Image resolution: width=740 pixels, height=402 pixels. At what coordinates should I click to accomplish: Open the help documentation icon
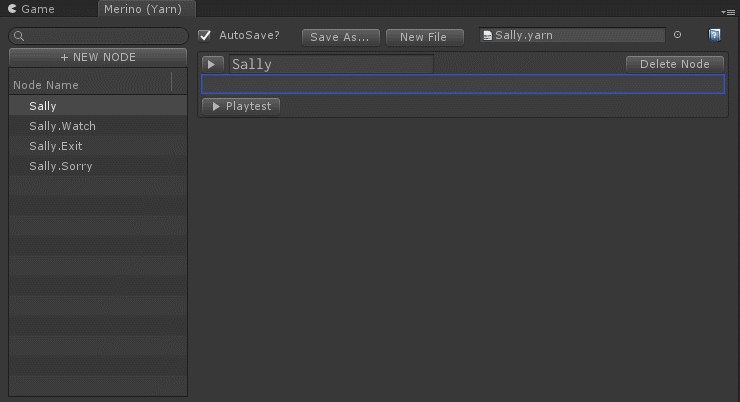pos(715,35)
